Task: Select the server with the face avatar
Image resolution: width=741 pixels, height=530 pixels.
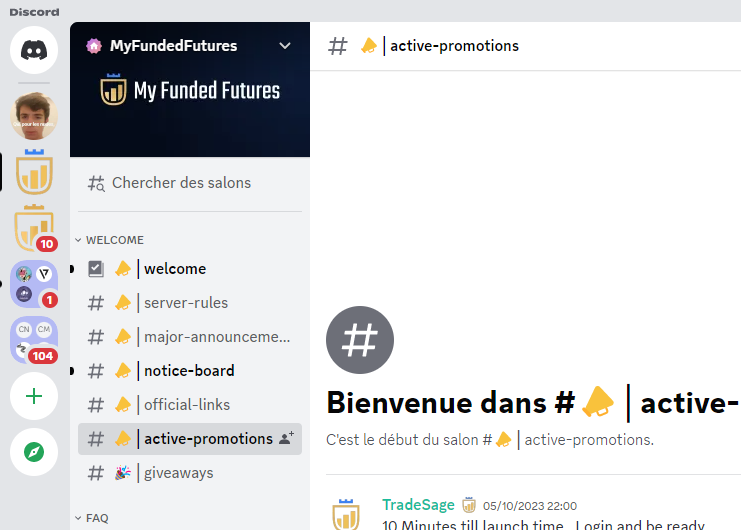Action: point(34,116)
